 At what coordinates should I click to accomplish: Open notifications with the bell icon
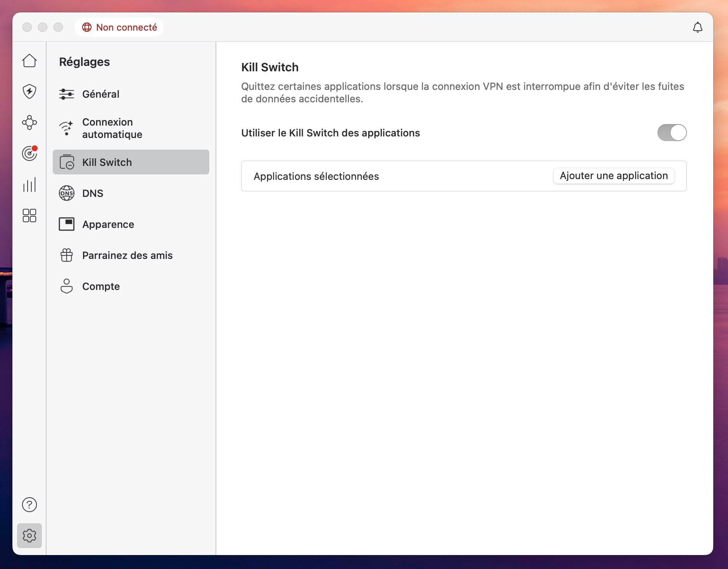[x=697, y=27]
